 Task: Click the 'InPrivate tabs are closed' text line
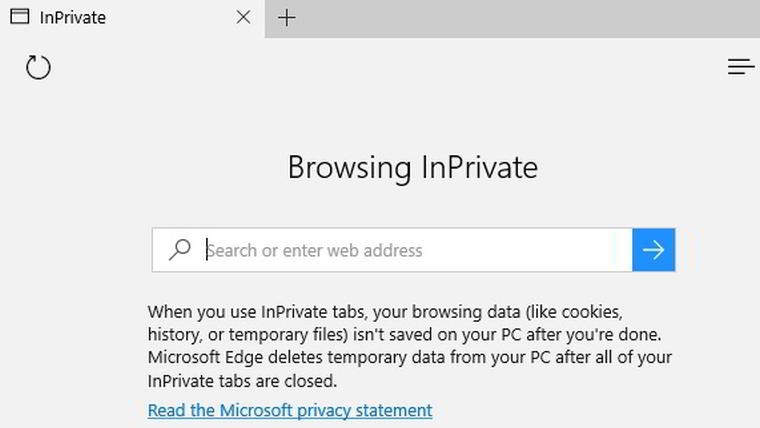(x=242, y=381)
